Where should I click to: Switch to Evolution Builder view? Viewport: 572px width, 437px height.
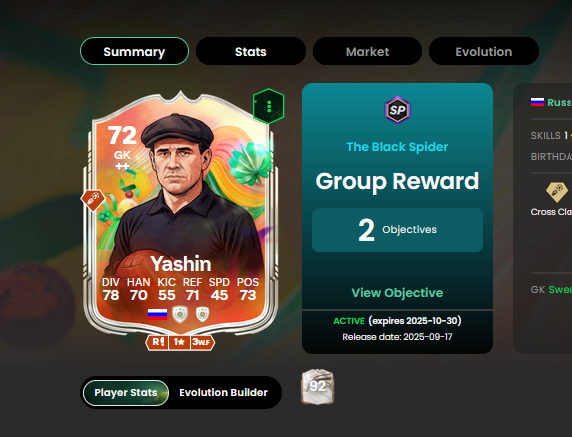point(224,392)
